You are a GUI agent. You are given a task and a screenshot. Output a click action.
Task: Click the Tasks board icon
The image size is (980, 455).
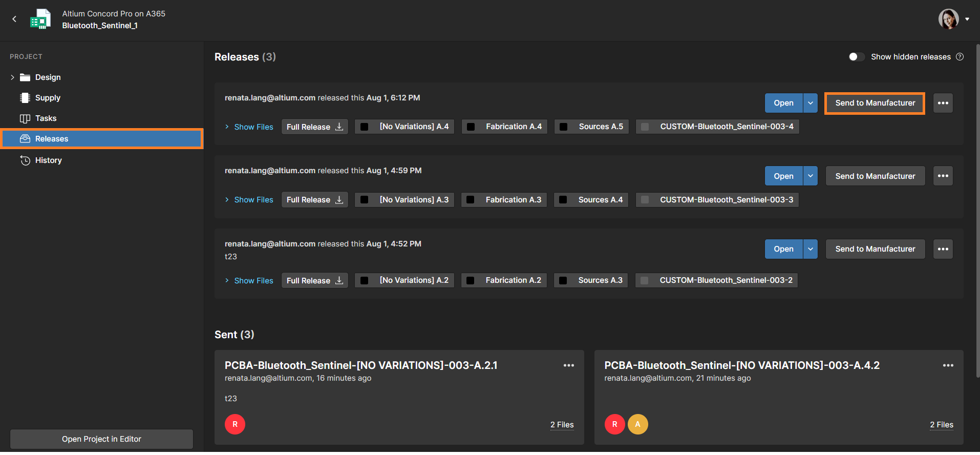25,118
